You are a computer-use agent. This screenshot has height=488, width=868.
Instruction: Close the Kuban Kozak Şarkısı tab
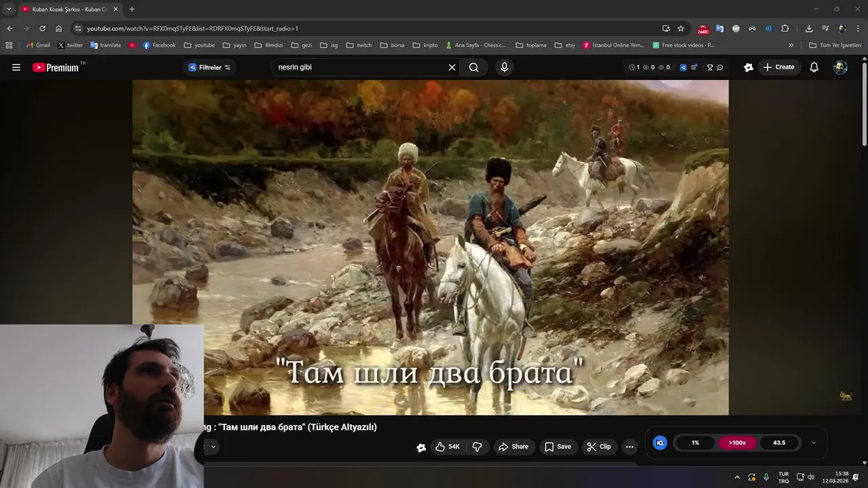115,9
